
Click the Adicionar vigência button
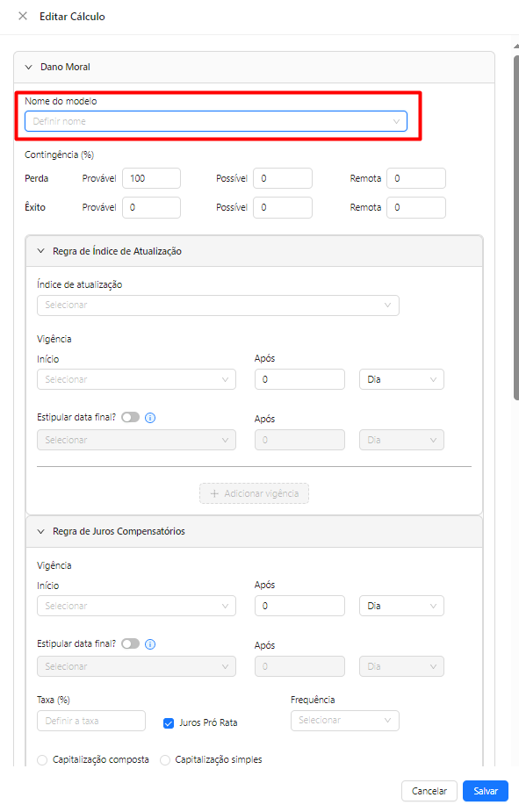255,493
